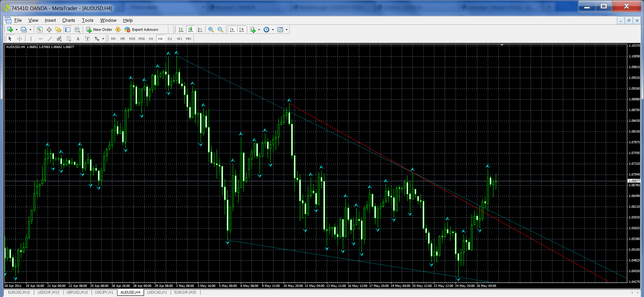Click the Zoom In magnifier icon
Screen dimensions: 644x297
click(x=211, y=30)
